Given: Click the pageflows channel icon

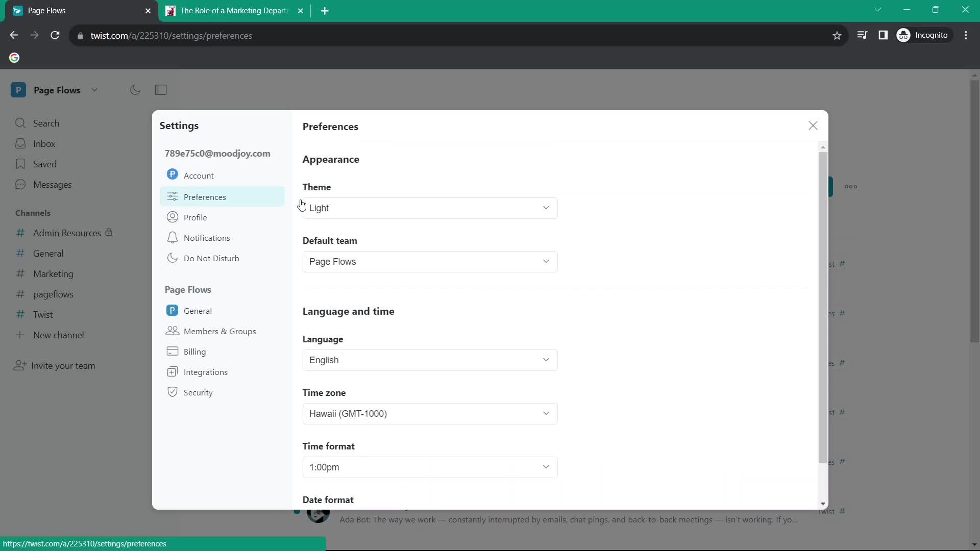Looking at the screenshot, I should coord(19,294).
